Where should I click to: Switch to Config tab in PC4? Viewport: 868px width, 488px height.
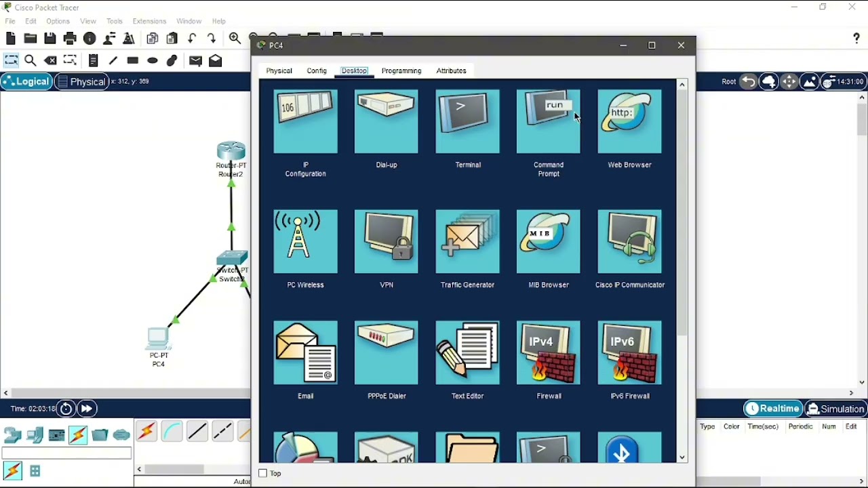tap(317, 70)
